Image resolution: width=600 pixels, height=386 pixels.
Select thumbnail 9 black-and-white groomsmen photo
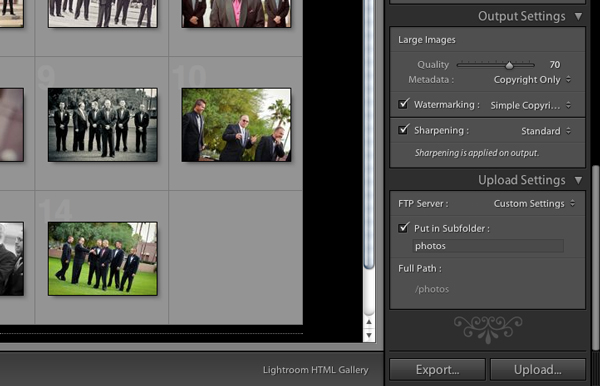pos(103,125)
